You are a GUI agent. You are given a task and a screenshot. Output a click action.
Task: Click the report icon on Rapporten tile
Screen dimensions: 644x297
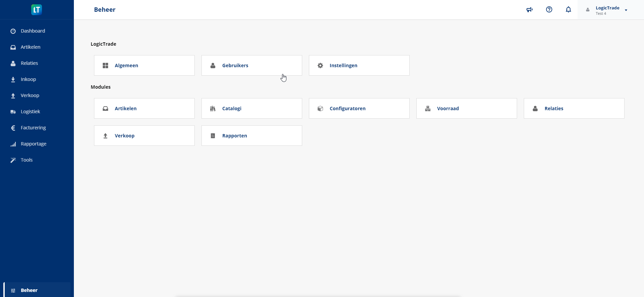click(x=213, y=136)
